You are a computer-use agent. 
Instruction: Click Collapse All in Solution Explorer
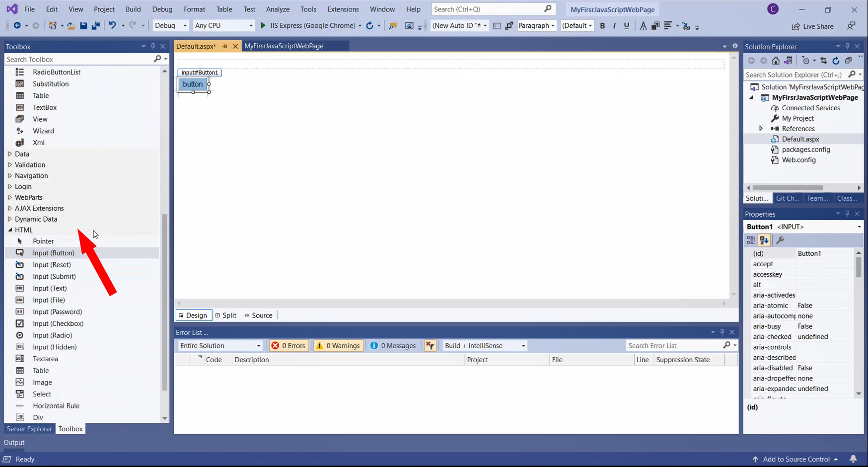[x=848, y=61]
